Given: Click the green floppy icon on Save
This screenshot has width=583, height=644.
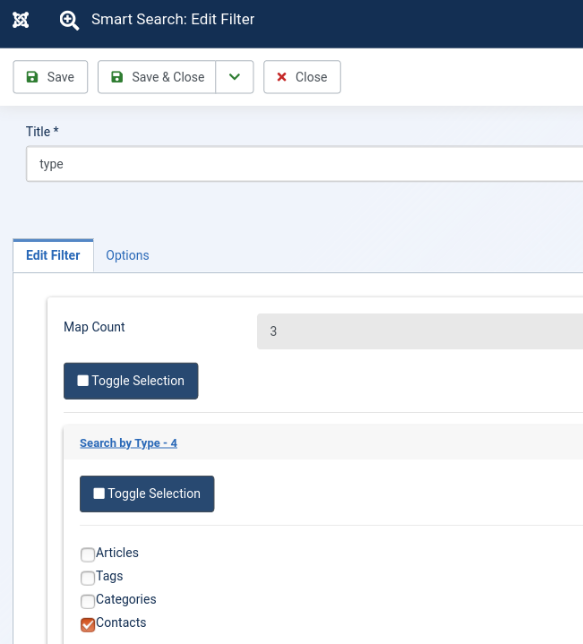Looking at the screenshot, I should pos(32,77).
